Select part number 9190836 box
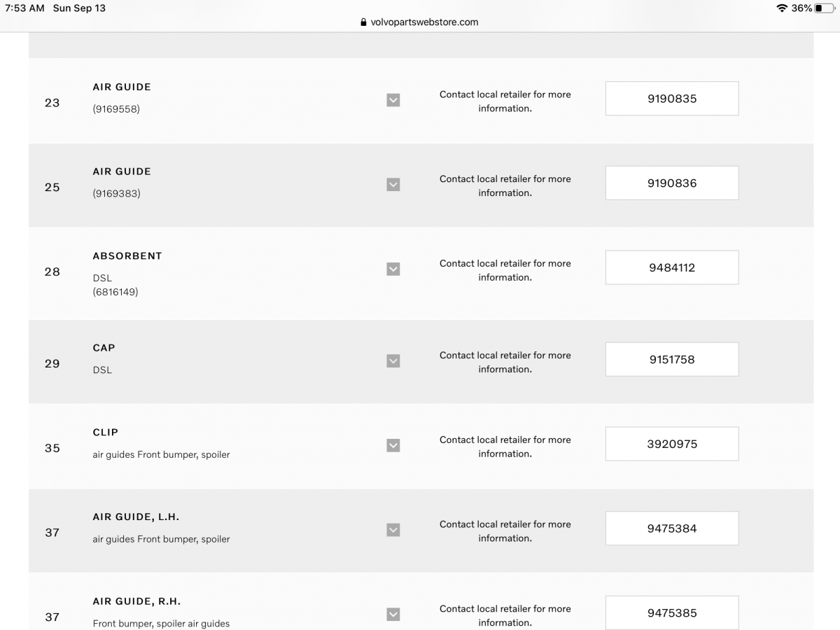The height and width of the screenshot is (630, 840). 672,183
